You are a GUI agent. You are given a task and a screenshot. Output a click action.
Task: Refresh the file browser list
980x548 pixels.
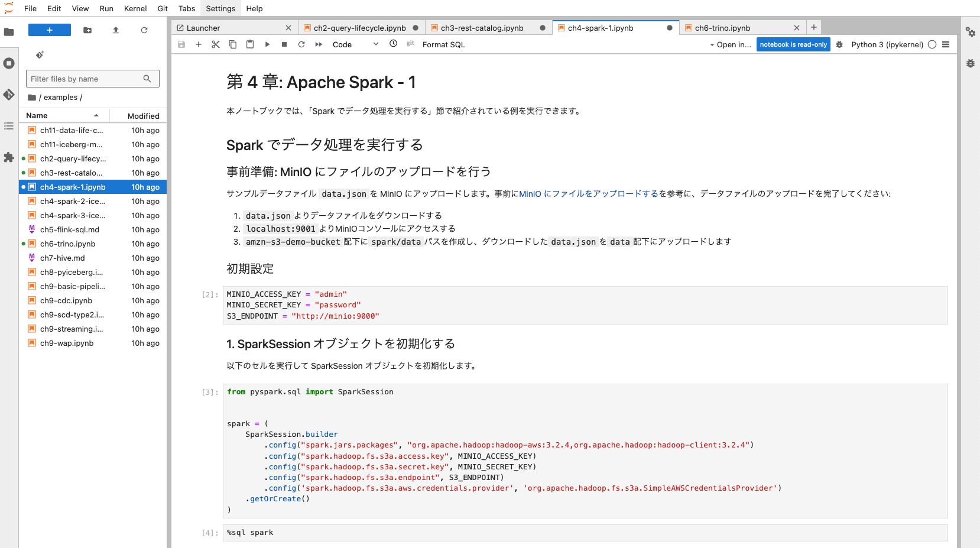144,30
